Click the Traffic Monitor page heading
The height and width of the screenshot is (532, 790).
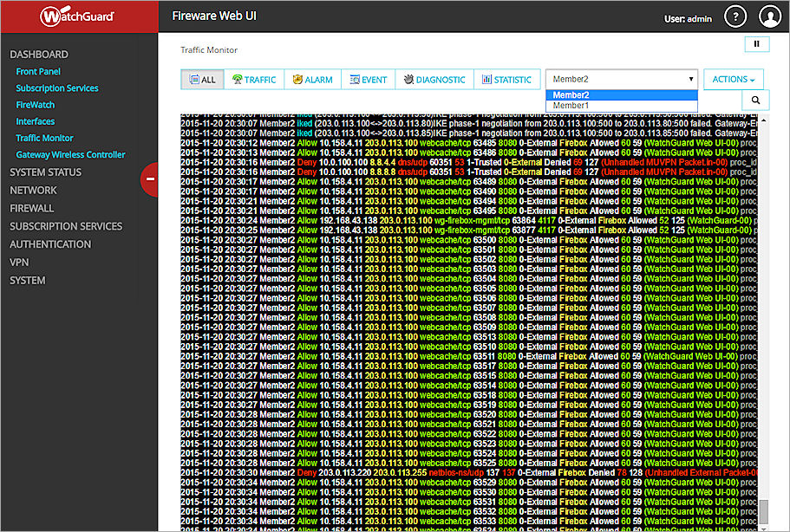(209, 50)
